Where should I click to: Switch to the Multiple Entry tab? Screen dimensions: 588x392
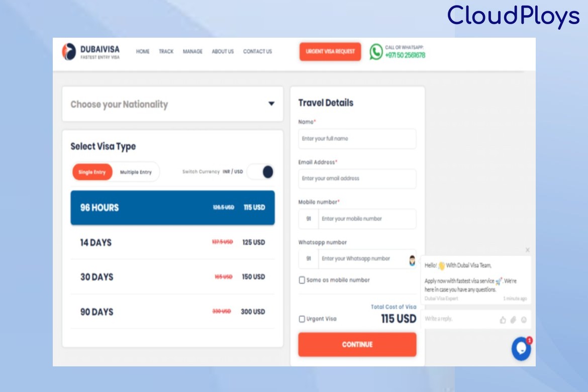(136, 172)
